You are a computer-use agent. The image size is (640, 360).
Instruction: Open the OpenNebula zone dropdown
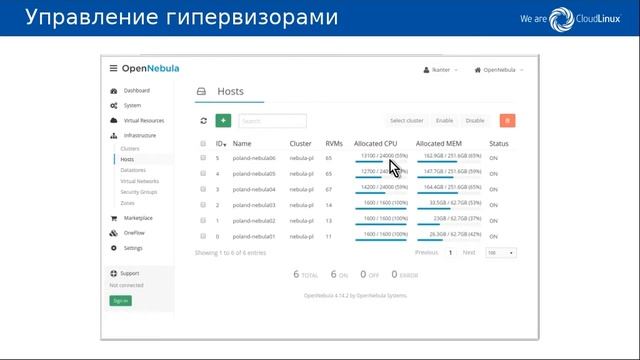499,70
